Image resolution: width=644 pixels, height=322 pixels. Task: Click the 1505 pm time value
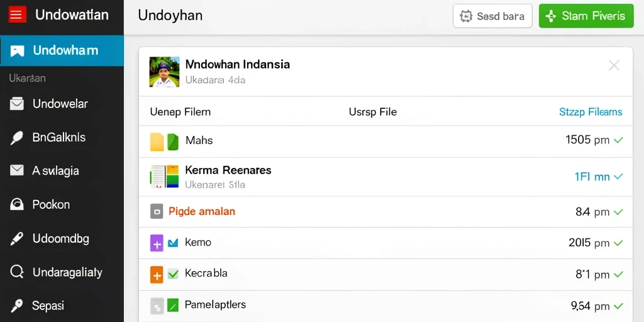click(x=587, y=140)
